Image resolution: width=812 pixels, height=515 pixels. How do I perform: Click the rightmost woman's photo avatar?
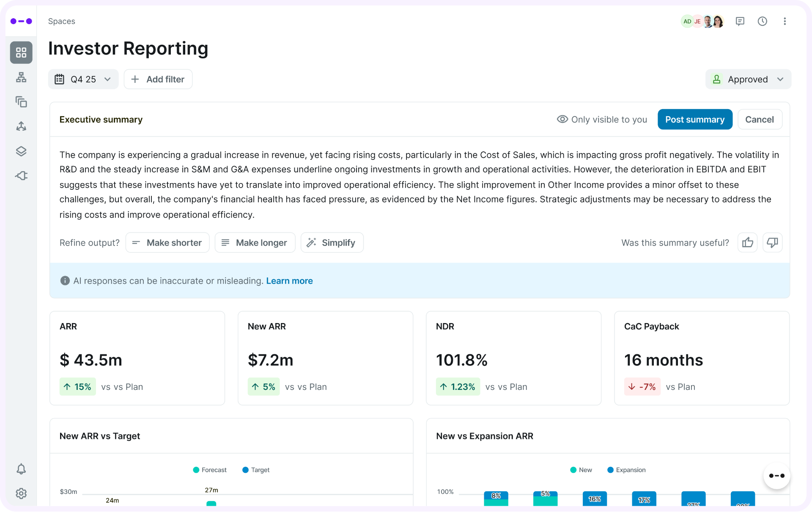[719, 21]
